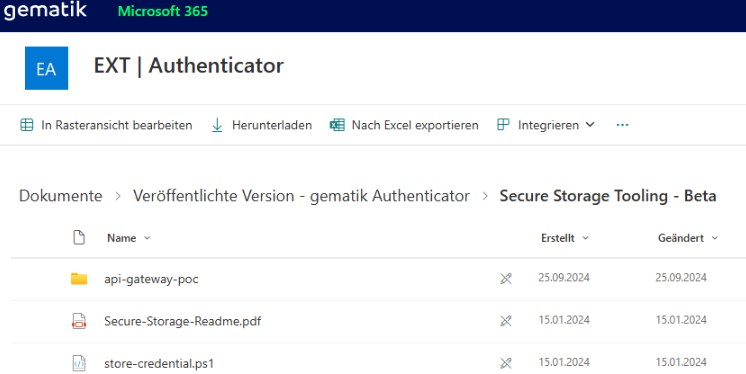Click the Integrieren icon
Viewport: 746px width, 374px height.
[503, 125]
